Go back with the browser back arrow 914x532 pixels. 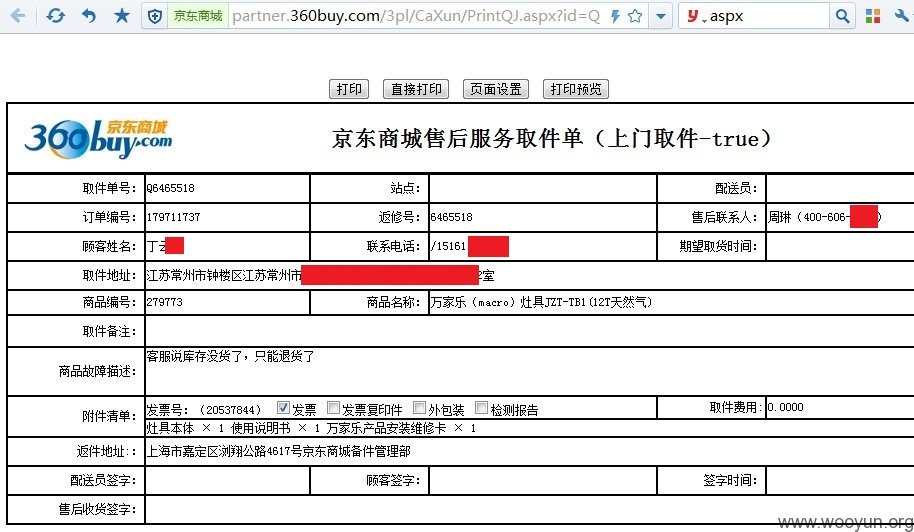click(x=17, y=16)
